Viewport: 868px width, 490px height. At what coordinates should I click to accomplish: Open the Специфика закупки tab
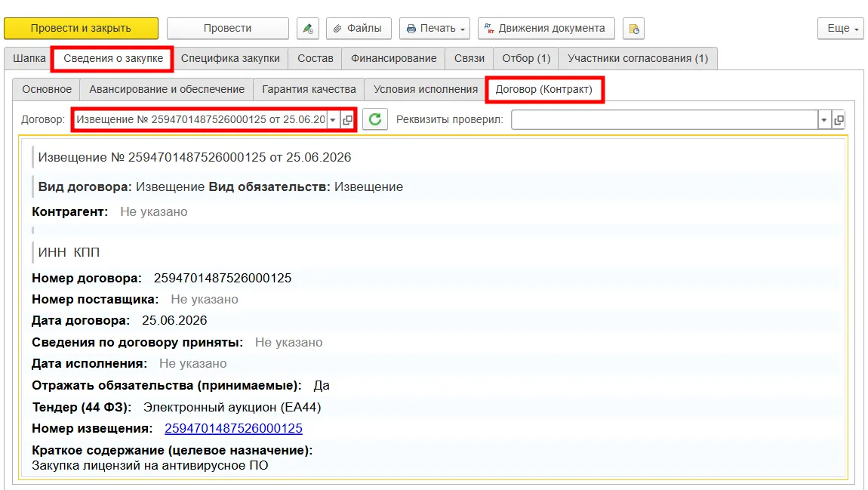(x=230, y=58)
